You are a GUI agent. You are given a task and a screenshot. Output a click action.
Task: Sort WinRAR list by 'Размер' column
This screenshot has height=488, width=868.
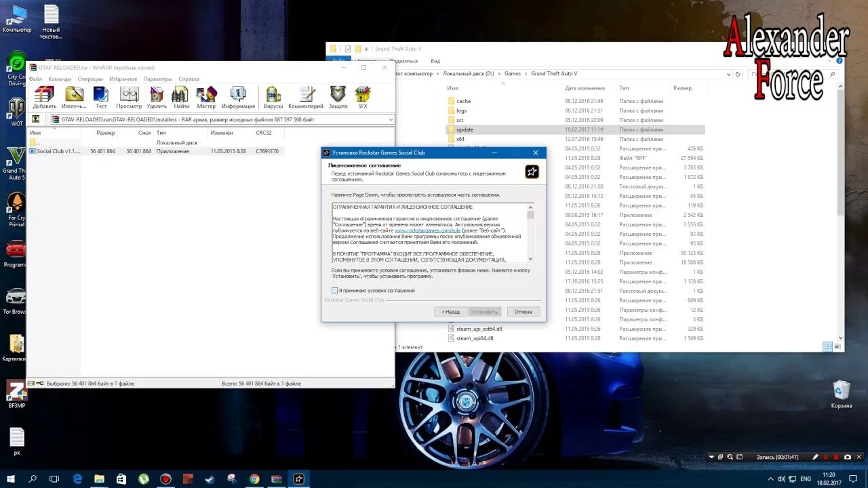tap(106, 133)
